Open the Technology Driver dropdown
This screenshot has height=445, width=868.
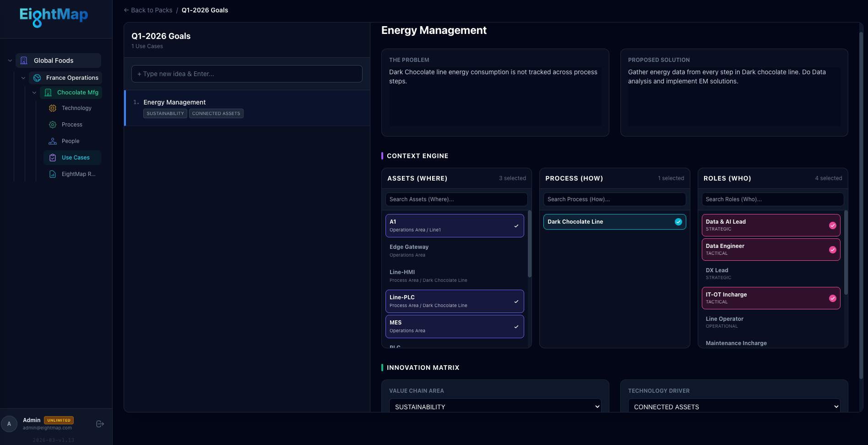(734, 407)
